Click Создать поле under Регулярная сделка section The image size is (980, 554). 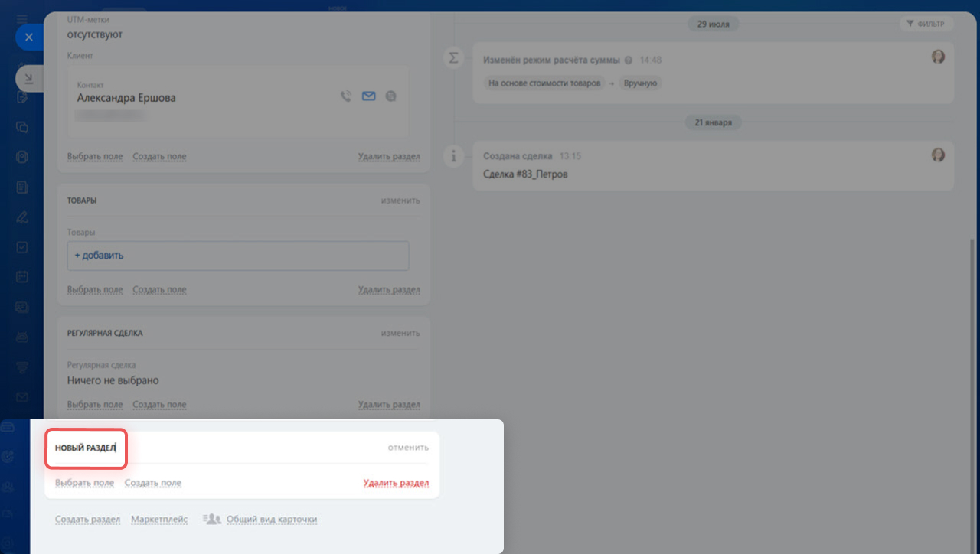[x=159, y=405]
